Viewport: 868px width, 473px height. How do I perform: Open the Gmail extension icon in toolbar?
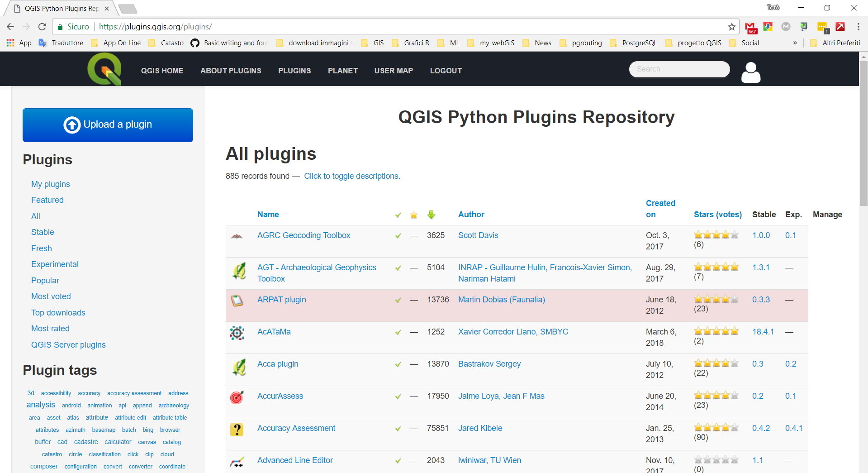coord(750,27)
